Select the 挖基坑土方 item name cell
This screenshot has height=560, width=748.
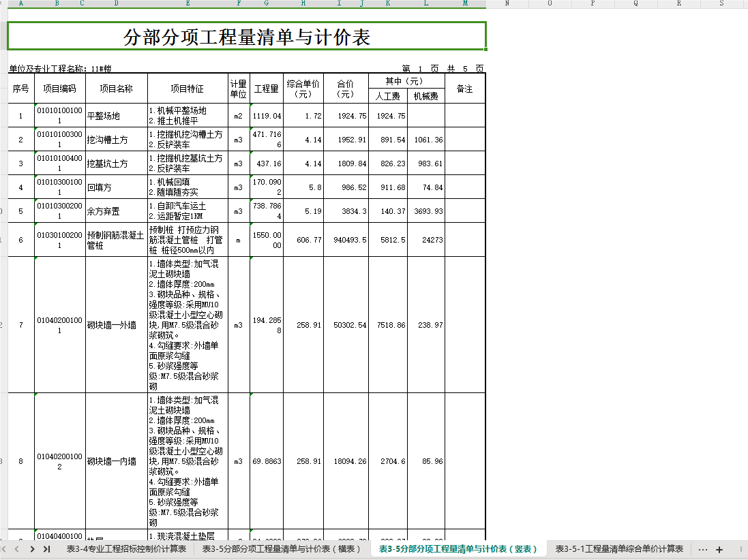coord(117,163)
